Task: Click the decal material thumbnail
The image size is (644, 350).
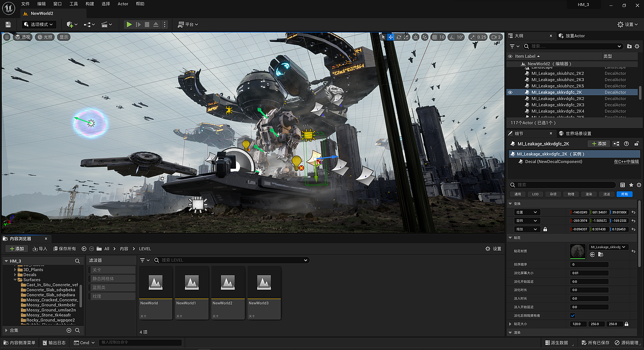Action: click(x=578, y=251)
